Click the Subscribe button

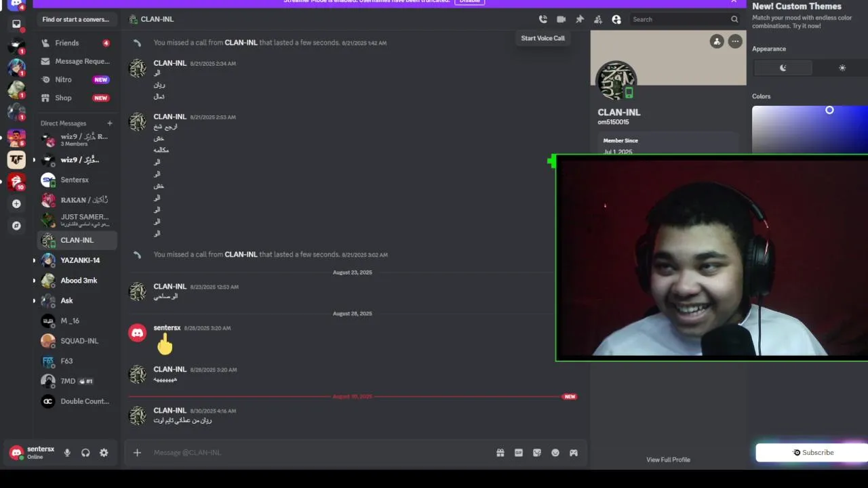click(x=812, y=453)
